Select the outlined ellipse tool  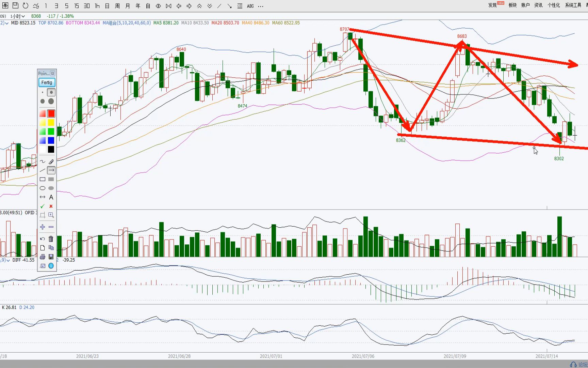point(43,188)
